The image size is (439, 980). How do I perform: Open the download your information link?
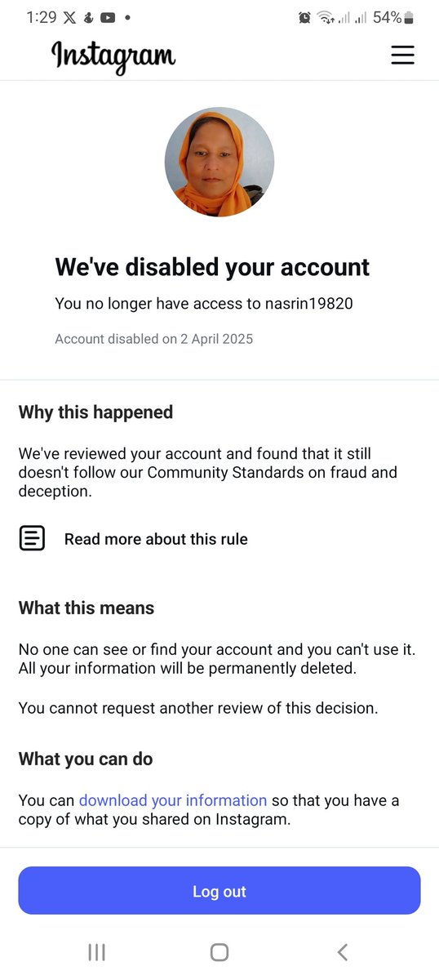[x=173, y=800]
